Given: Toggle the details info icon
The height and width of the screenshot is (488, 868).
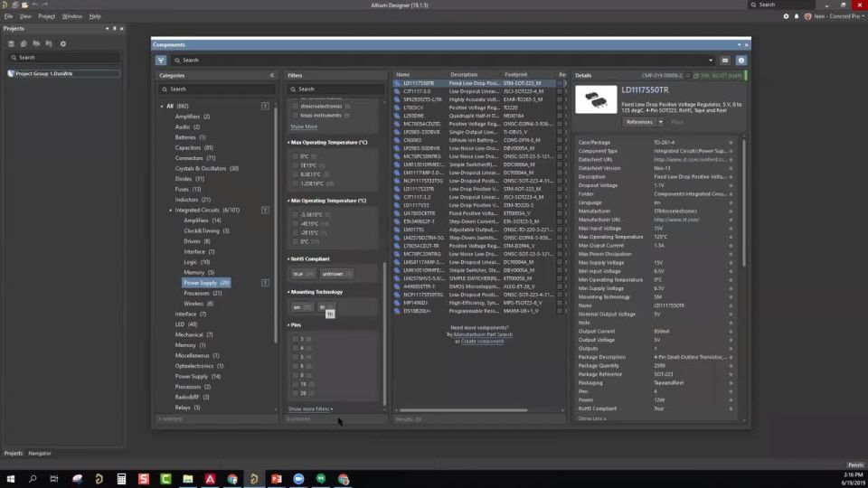Looking at the screenshot, I should click(x=741, y=61).
